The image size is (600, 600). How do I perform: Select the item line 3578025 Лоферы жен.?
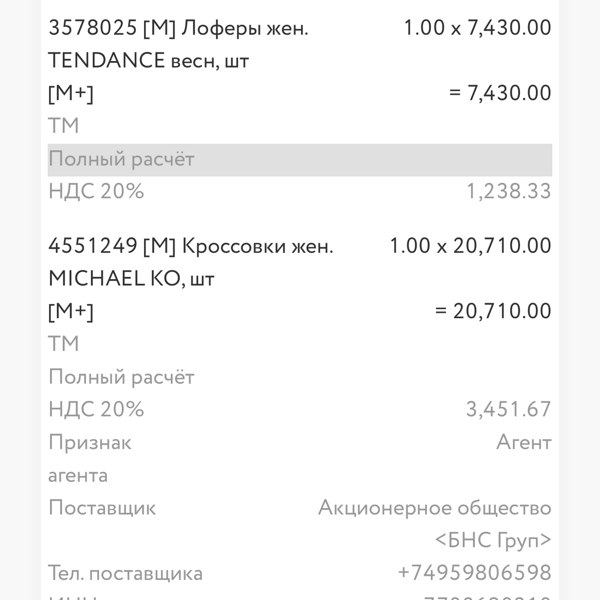tap(178, 28)
